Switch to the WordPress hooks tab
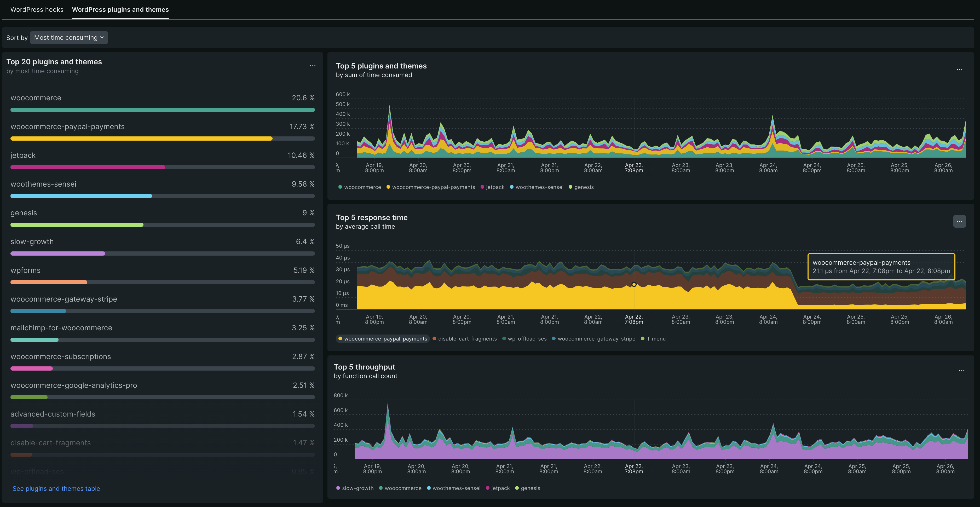This screenshot has height=507, width=980. 37,9
